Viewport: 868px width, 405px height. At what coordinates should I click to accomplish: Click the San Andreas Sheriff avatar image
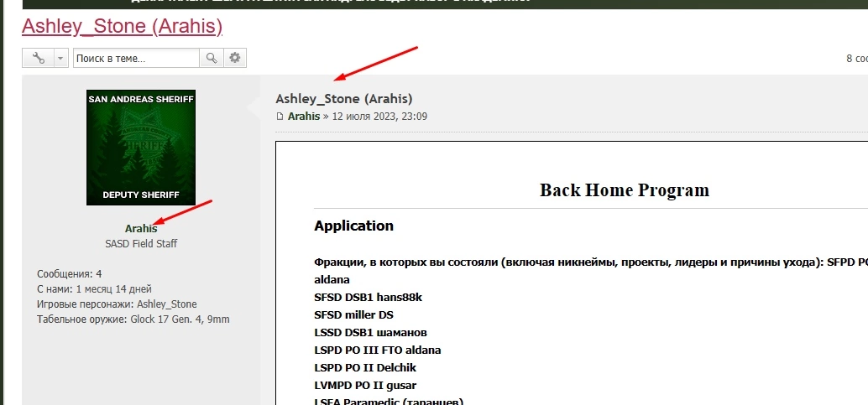click(x=141, y=148)
